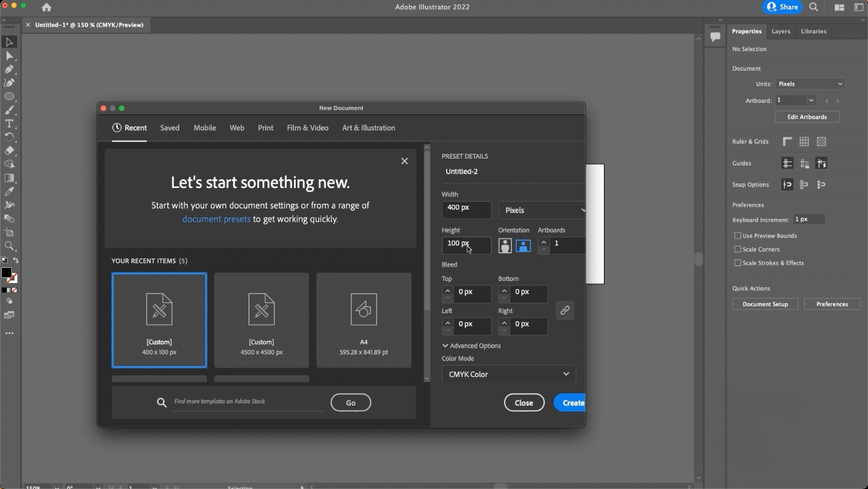Viewport: 868px width, 489px height.
Task: Enable Use Preview Bounds checkbox
Action: (x=738, y=236)
